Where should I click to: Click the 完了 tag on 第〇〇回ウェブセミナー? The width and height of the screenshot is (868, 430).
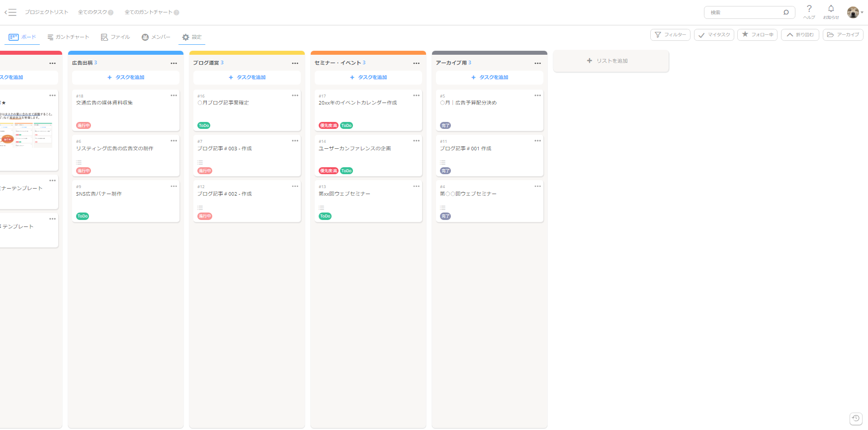point(445,216)
